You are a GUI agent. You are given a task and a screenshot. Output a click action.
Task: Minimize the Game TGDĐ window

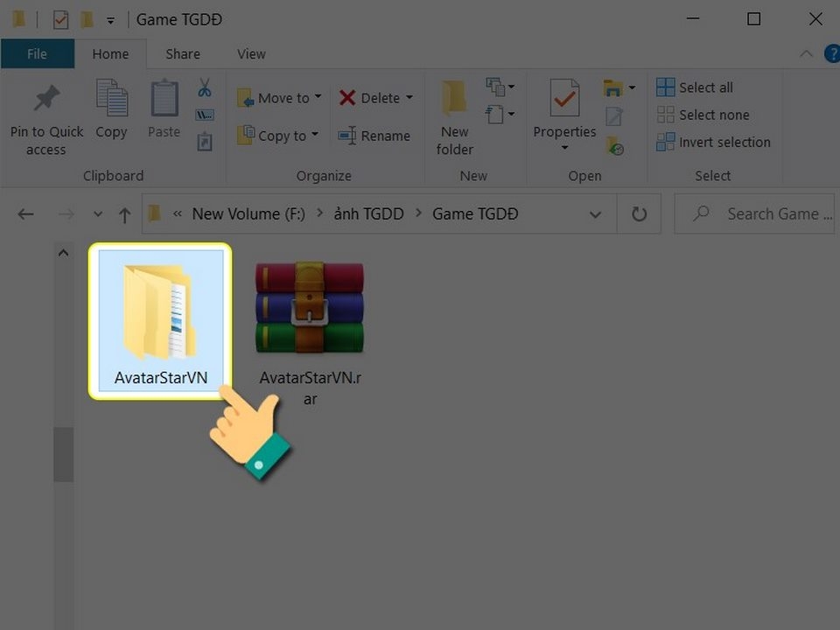[693, 18]
